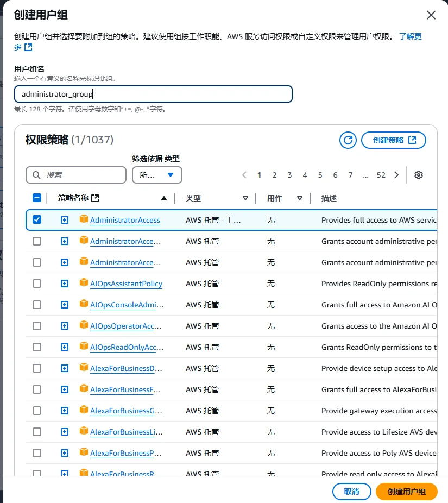Open the 了解更多 link
This screenshot has height=503, width=448.
(411, 36)
